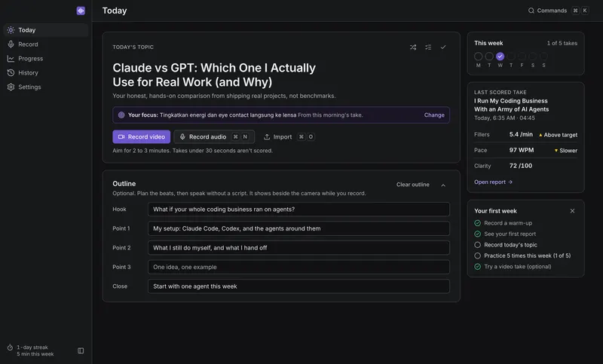Screen dimensions: 603x364
Task: Click the streak stopwatch icon
Action: tap(10, 347)
